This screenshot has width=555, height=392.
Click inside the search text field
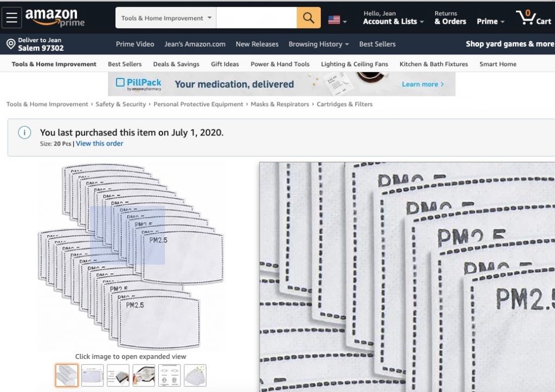tap(256, 18)
